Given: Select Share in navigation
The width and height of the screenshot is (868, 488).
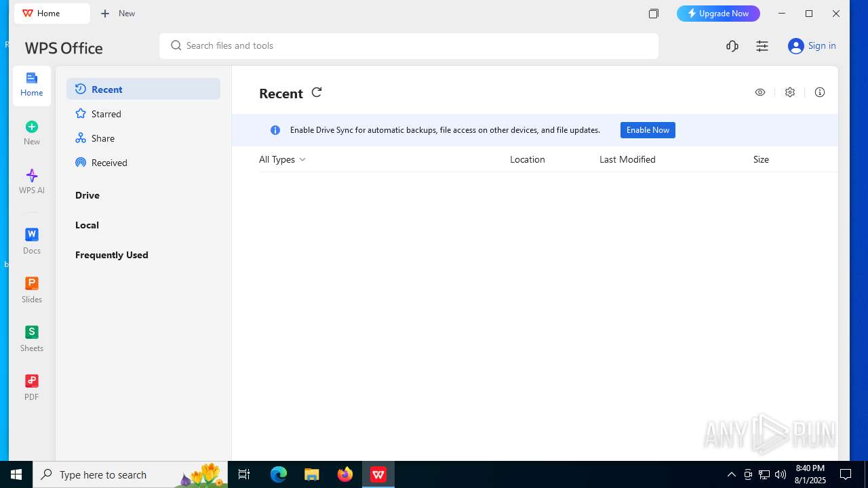Looking at the screenshot, I should tap(143, 138).
